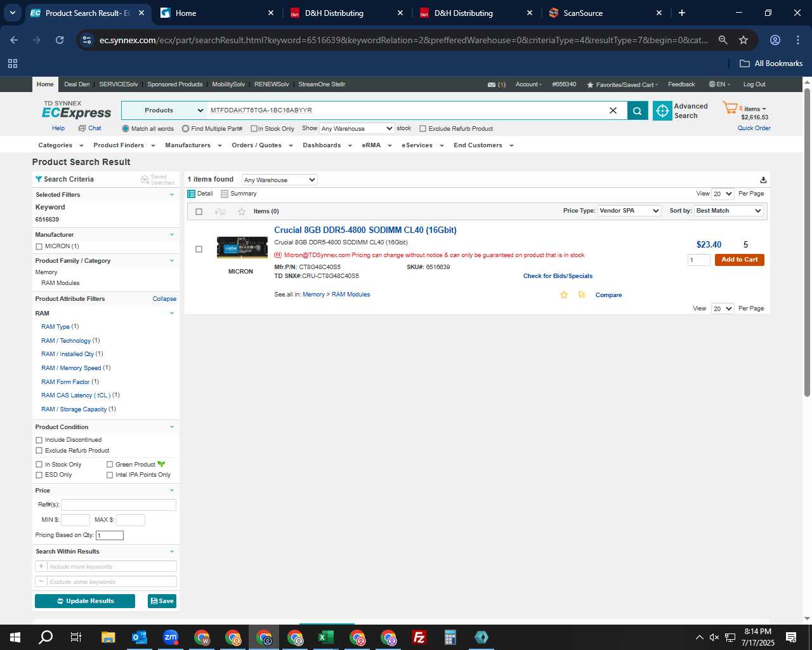
Task: Open Check for Bids/Specials link
Action: (558, 276)
